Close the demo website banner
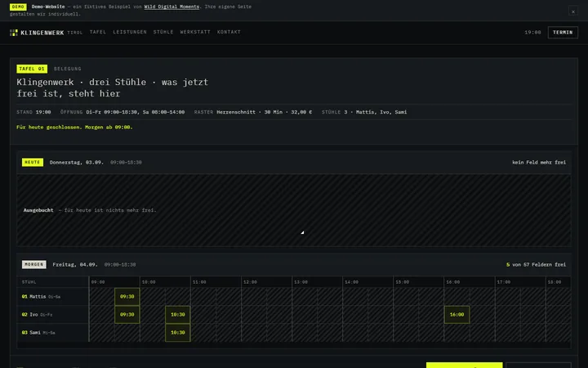Screen dimensions: 588x368 pos(573,11)
